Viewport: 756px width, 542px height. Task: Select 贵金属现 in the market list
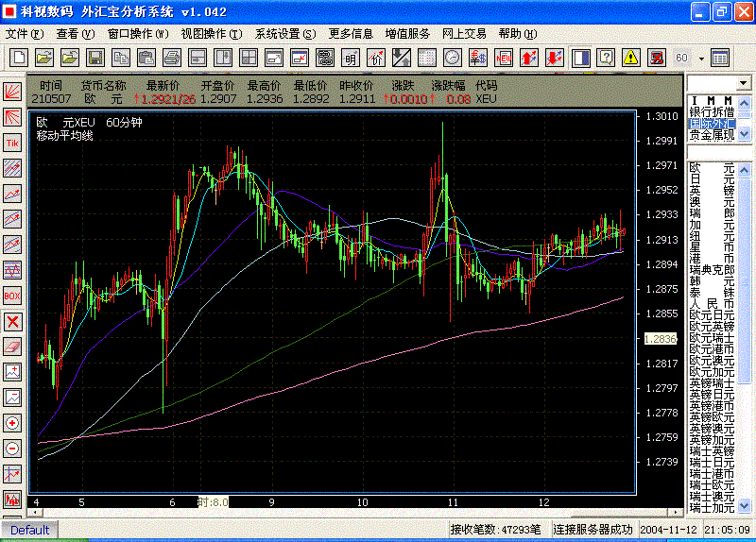click(713, 135)
